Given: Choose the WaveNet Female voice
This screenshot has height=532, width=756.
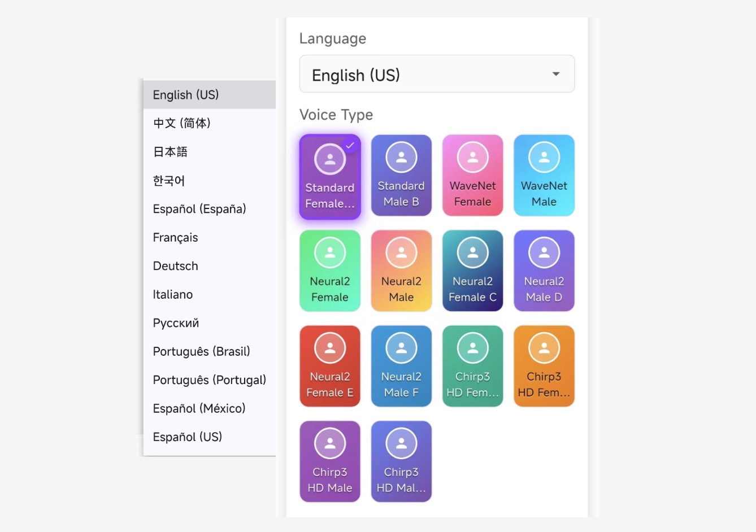Looking at the screenshot, I should click(472, 175).
